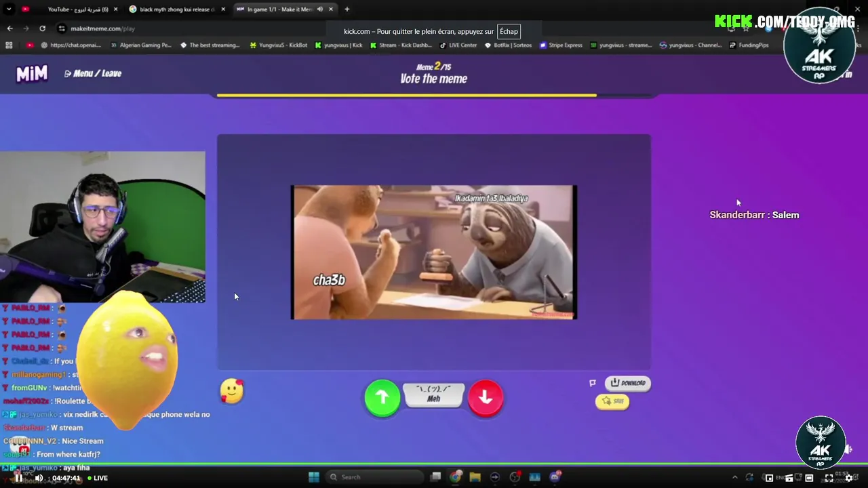This screenshot has width=868, height=488.
Task: Open BotRix | Sorteos bookmark
Action: 508,45
